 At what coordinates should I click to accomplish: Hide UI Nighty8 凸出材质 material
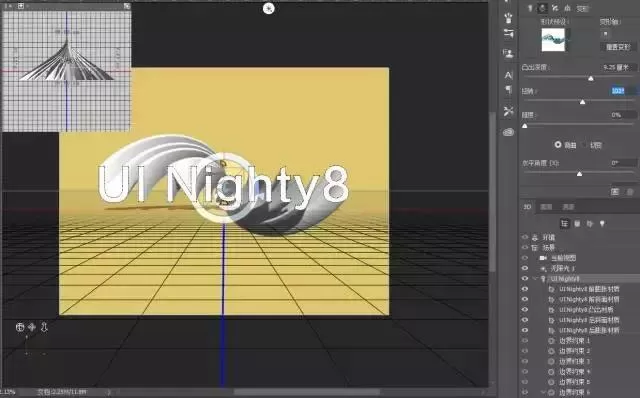pyautogui.click(x=525, y=309)
